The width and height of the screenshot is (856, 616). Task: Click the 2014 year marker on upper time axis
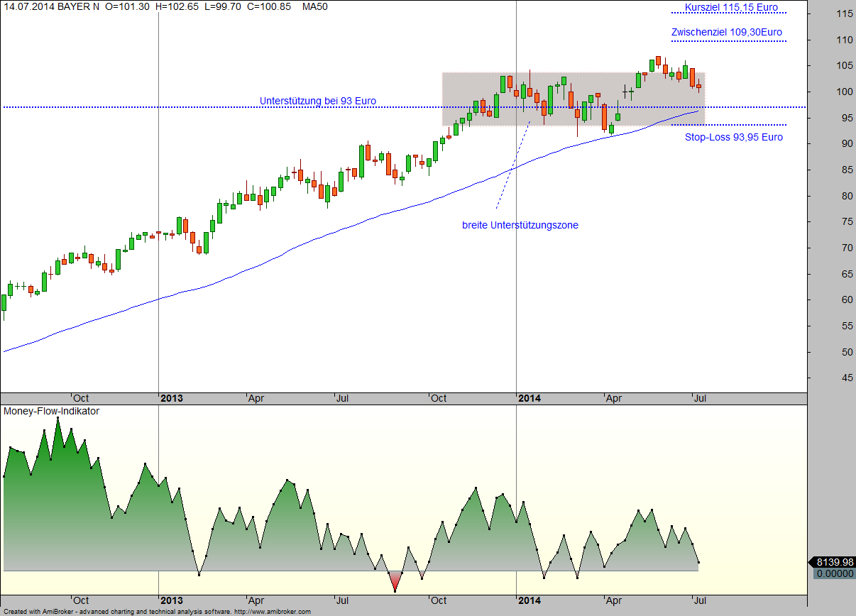point(529,398)
